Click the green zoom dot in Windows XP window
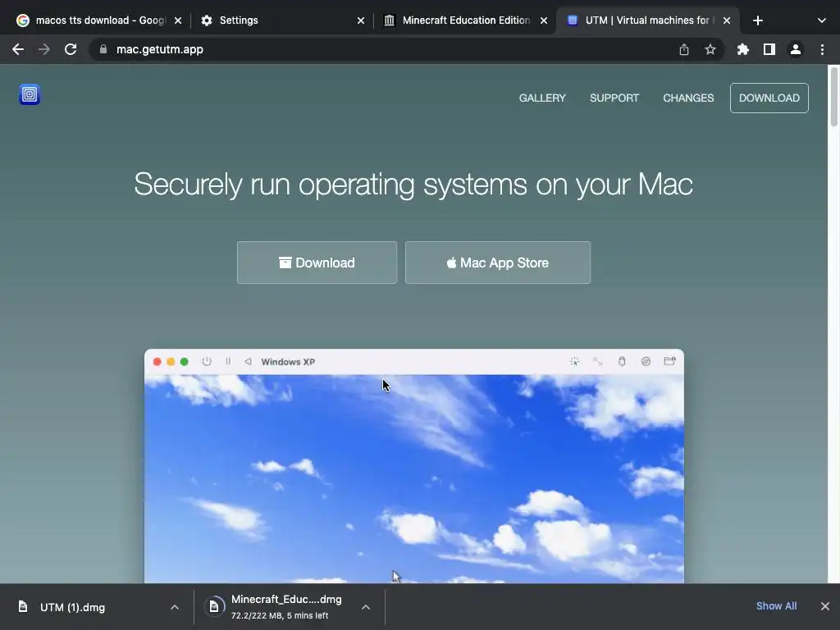The height and width of the screenshot is (630, 840). pos(185,362)
